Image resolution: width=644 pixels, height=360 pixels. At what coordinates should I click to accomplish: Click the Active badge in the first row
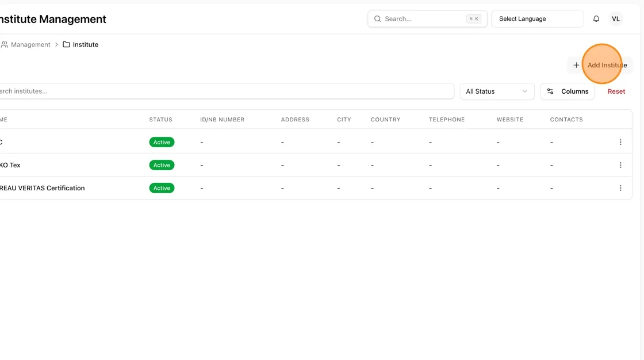162,142
